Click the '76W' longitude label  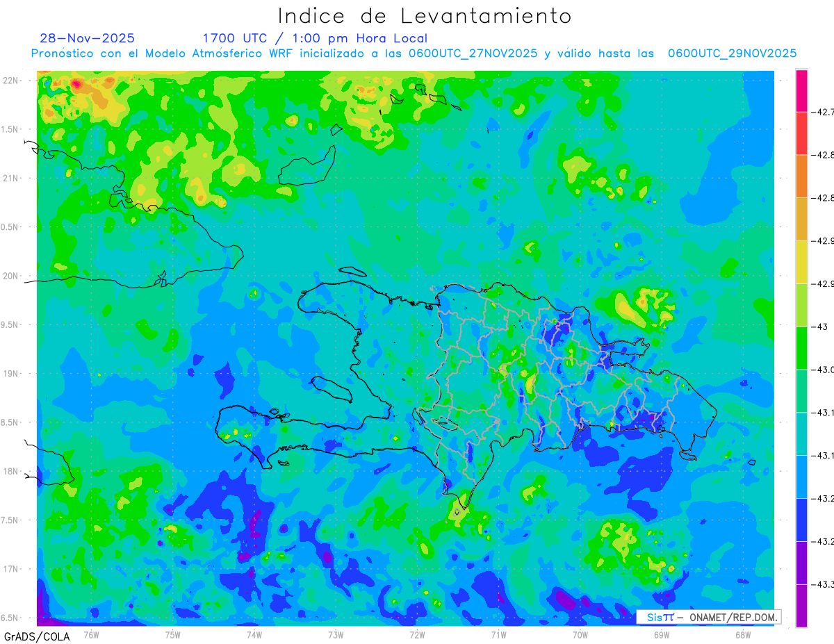tap(91, 634)
